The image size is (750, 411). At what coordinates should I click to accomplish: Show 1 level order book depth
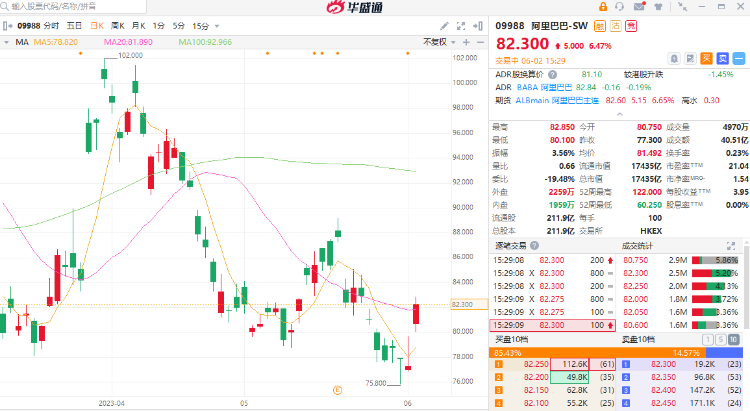click(x=707, y=340)
